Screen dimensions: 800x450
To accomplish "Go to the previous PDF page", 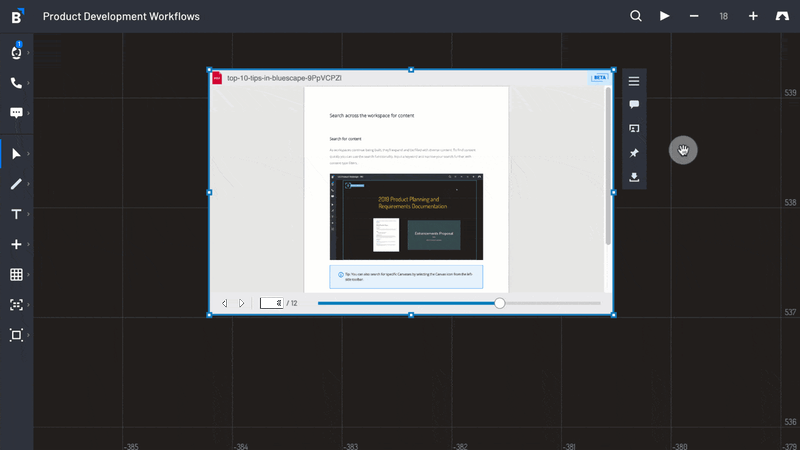I will click(224, 303).
